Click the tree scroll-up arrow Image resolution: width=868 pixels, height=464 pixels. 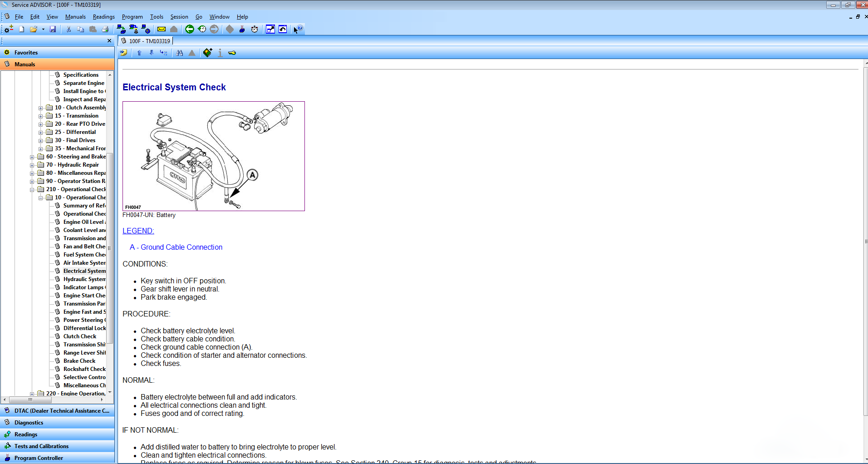click(x=110, y=74)
